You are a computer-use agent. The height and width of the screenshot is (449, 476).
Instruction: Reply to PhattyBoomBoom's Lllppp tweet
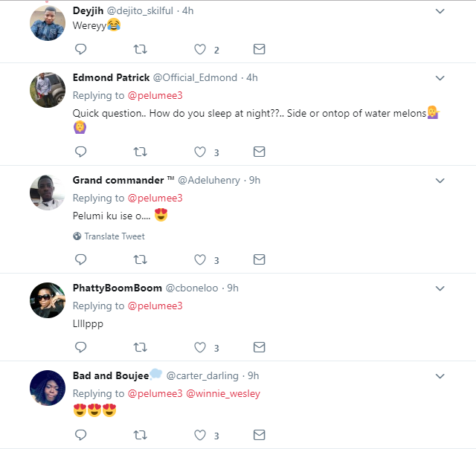point(81,347)
